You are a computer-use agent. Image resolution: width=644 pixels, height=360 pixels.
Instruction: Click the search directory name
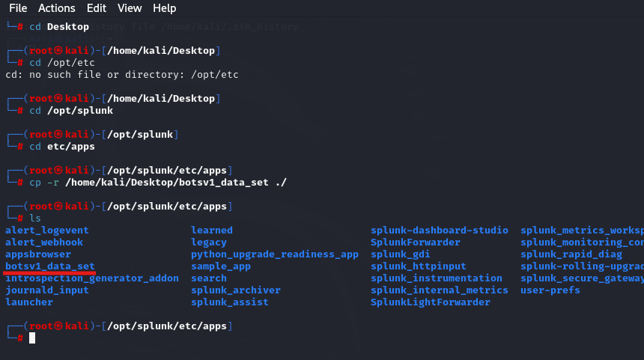coord(209,278)
